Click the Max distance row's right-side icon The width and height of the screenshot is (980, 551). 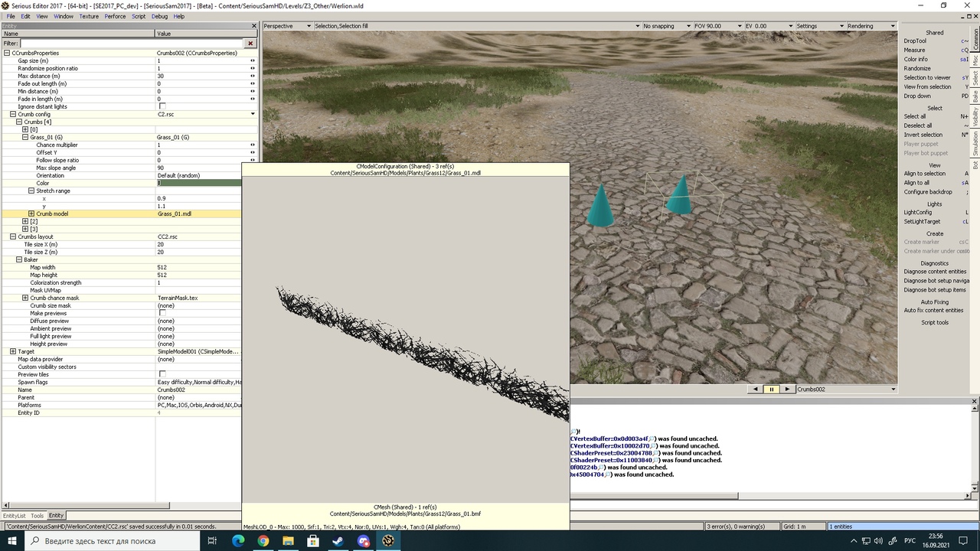pos(253,76)
